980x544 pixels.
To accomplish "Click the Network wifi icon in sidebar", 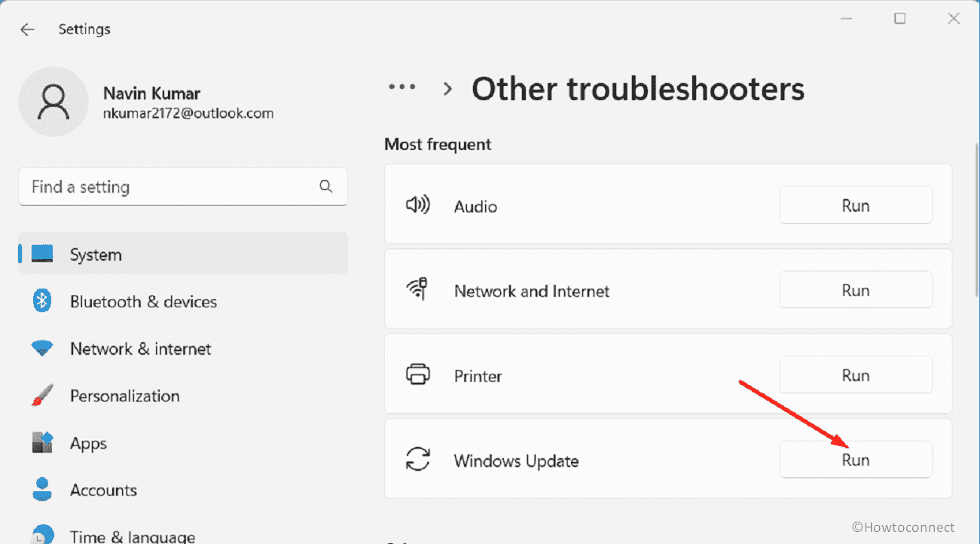I will click(42, 349).
